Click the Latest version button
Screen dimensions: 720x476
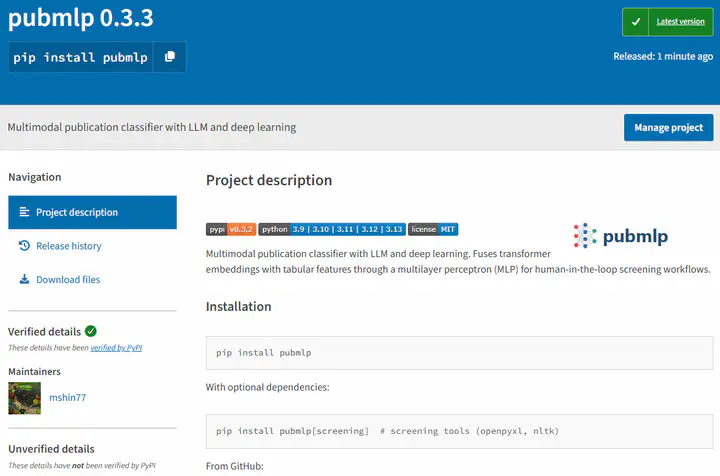click(x=679, y=22)
